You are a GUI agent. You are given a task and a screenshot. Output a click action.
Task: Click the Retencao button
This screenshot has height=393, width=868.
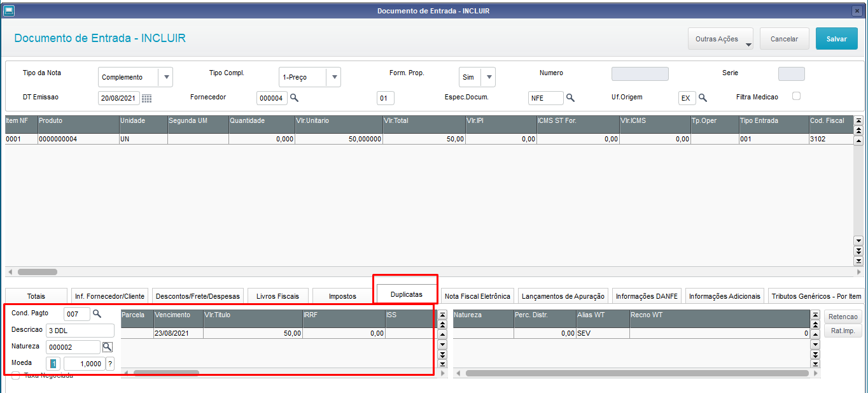coord(843,317)
